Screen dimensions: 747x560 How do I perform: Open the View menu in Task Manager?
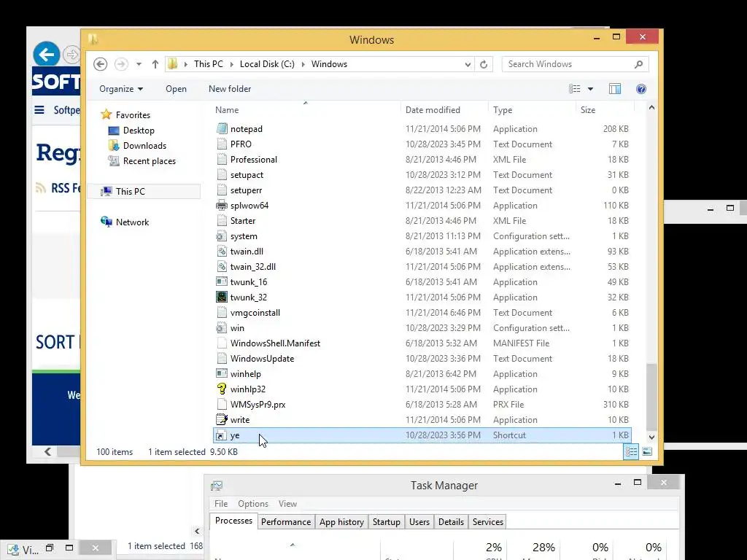pyautogui.click(x=287, y=504)
